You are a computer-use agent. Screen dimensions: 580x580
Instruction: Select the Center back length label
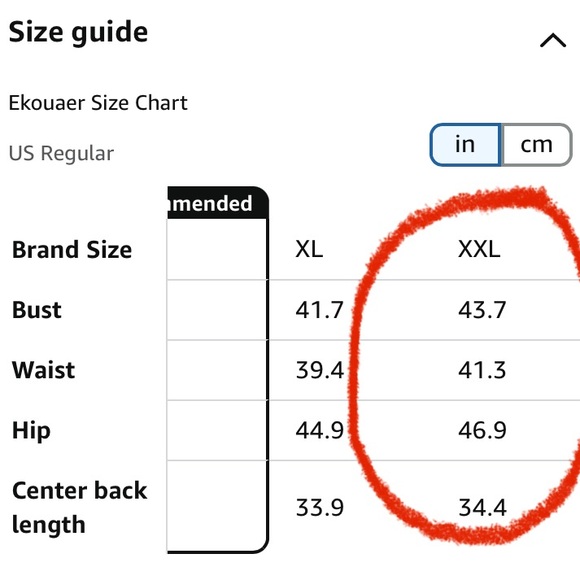pos(80,508)
